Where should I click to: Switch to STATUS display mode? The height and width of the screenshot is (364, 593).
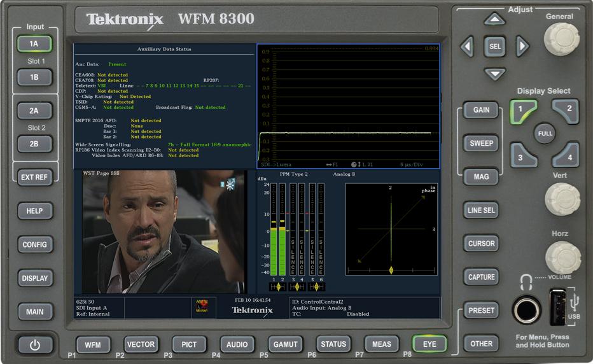[x=333, y=344]
